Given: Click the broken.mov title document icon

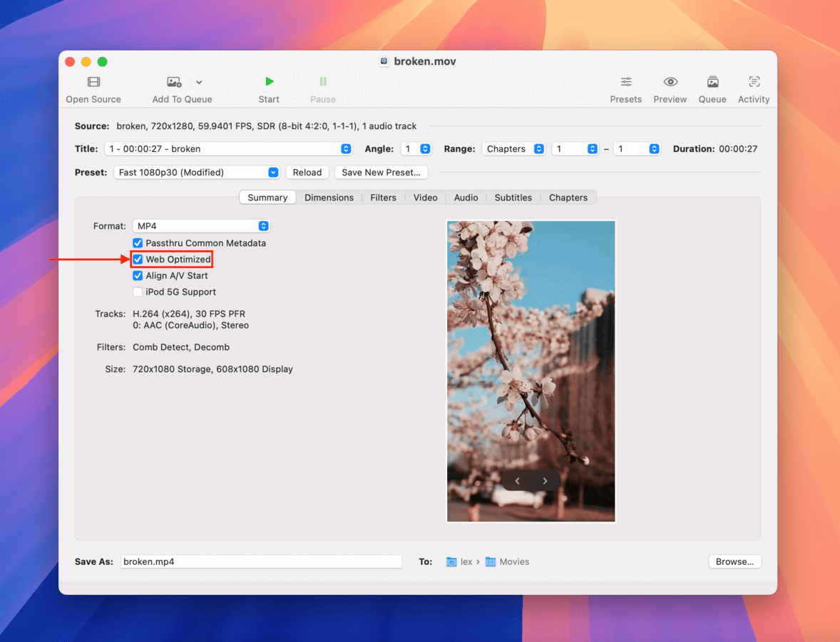Looking at the screenshot, I should (x=384, y=61).
